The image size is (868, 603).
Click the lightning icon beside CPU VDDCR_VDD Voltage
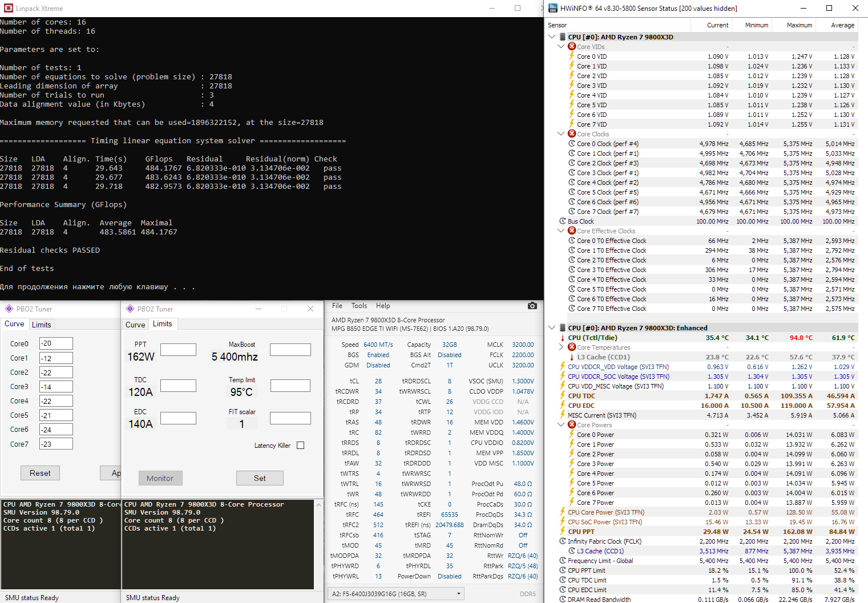(563, 366)
